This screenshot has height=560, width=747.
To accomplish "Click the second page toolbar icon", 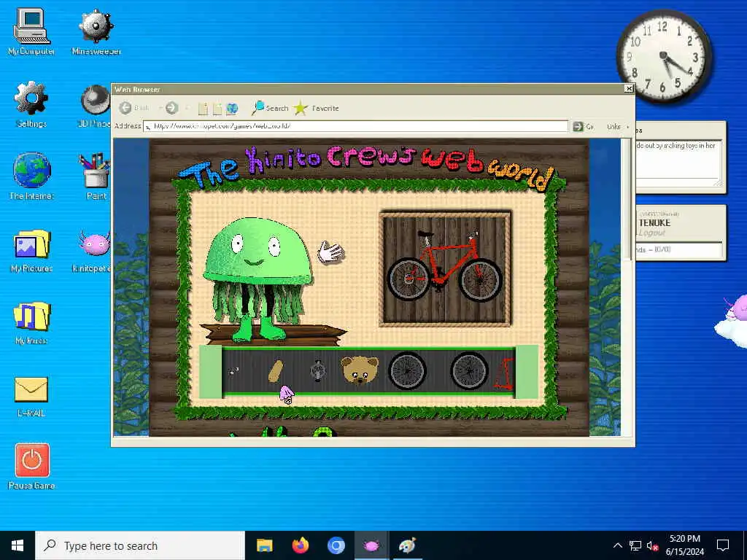I will coord(217,109).
